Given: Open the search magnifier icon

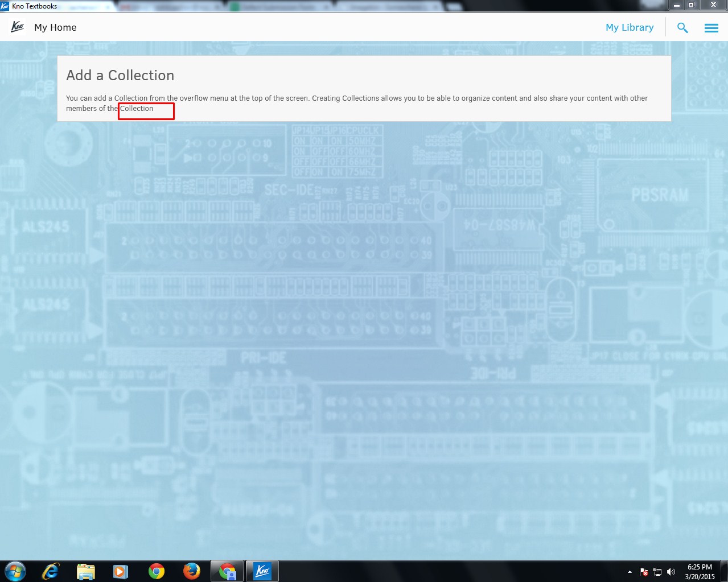Looking at the screenshot, I should click(x=682, y=27).
